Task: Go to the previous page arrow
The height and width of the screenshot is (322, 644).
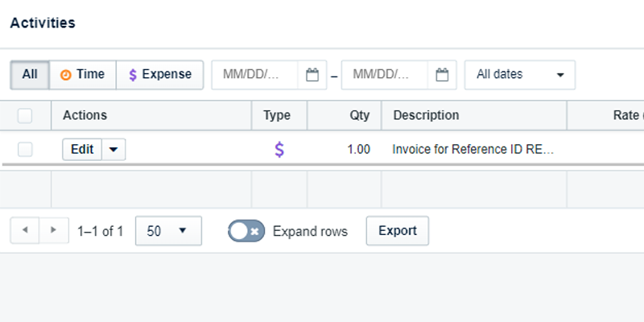Action: (x=24, y=230)
